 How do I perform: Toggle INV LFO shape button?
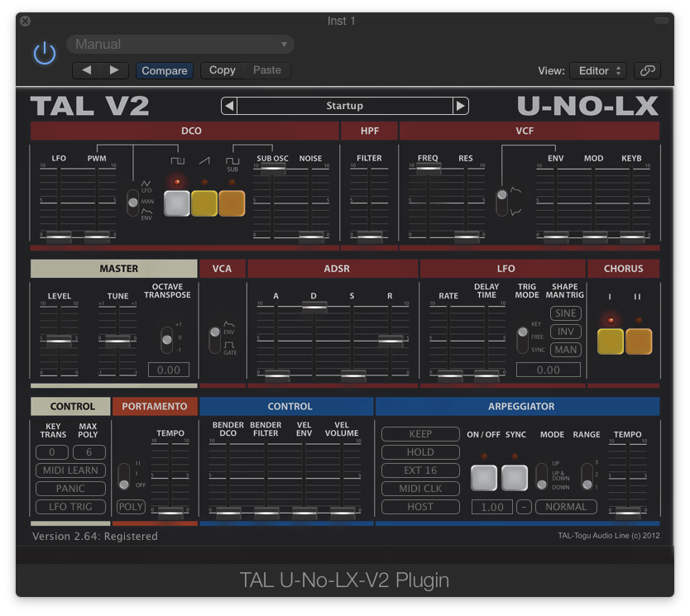point(565,332)
